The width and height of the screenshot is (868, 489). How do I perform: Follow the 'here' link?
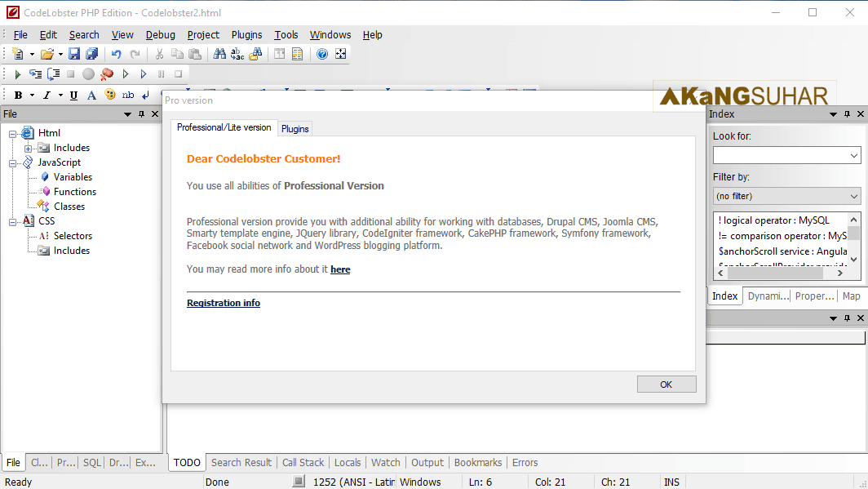340,269
